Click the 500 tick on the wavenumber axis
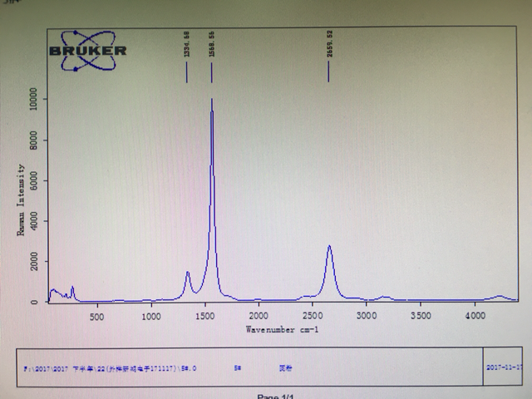 coord(96,317)
